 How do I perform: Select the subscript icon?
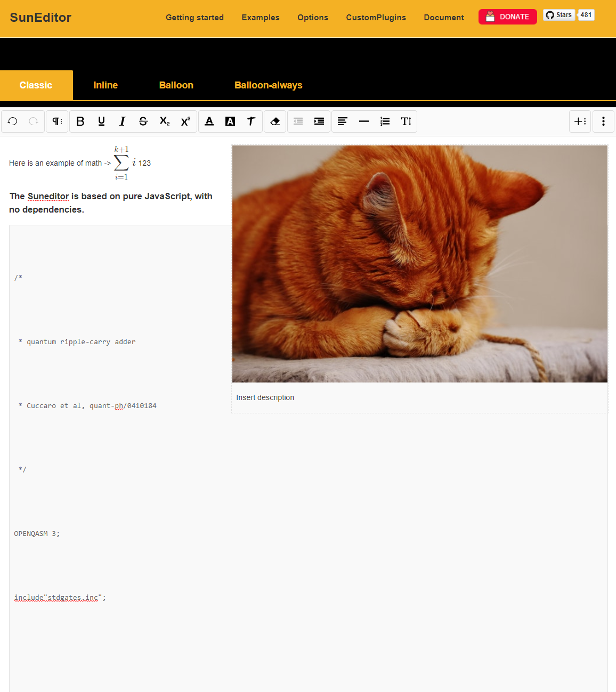pos(164,121)
